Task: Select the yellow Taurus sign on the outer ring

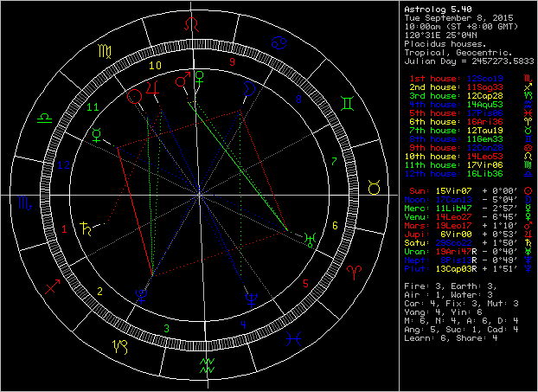Action: coord(374,187)
